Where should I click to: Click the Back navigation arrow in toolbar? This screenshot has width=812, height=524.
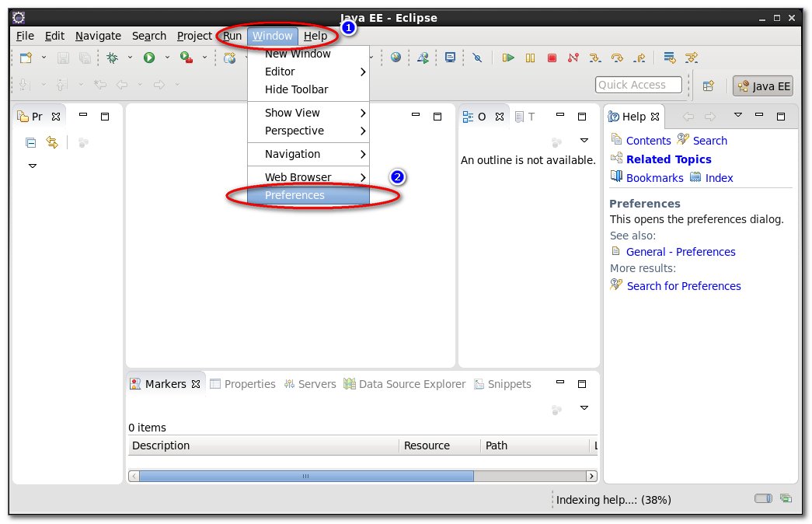click(x=122, y=85)
